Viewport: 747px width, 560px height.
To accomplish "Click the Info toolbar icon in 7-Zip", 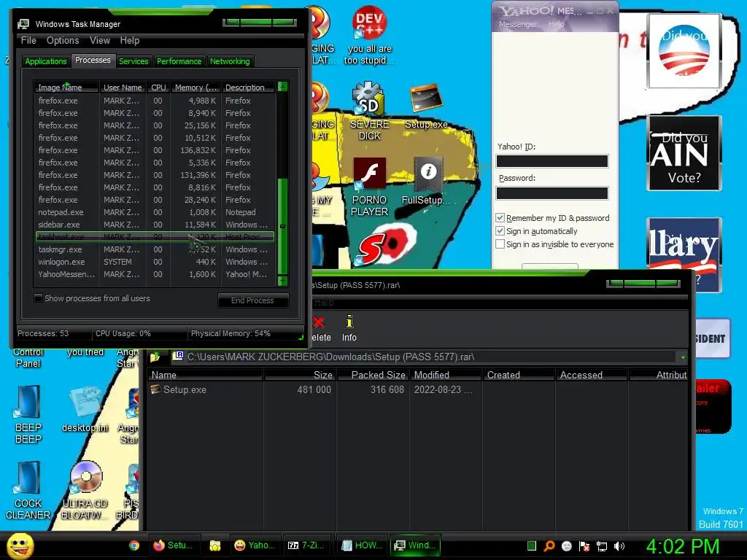I will coord(349,322).
